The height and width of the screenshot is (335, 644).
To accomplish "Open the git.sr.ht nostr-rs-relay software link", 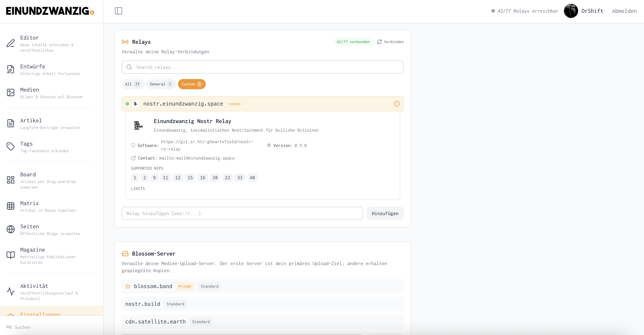I will (x=207, y=145).
